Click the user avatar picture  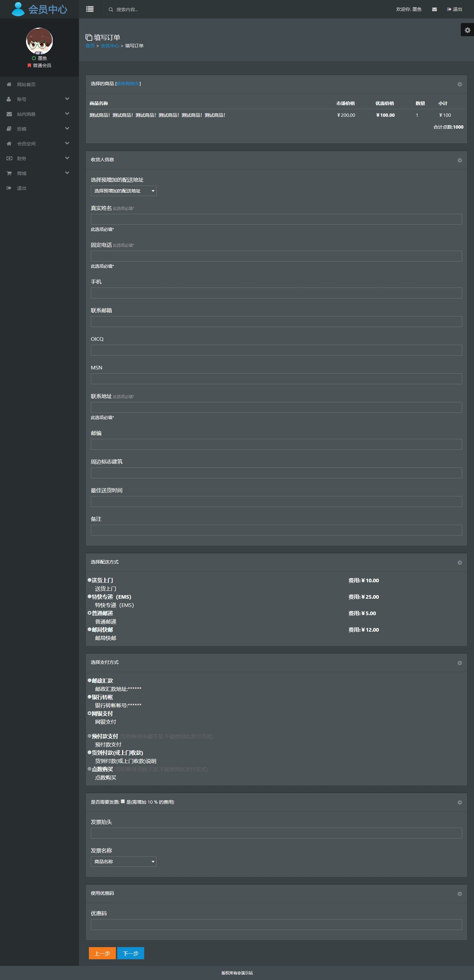39,41
